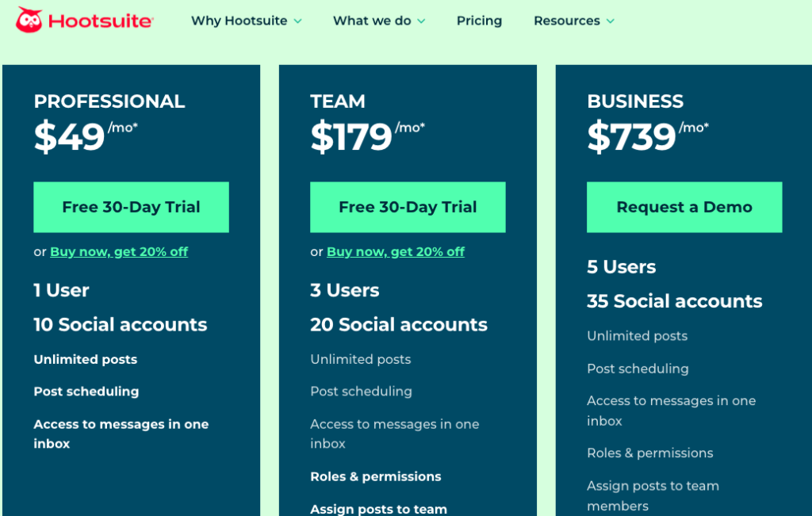Expand the What we do dropdown

(x=371, y=21)
